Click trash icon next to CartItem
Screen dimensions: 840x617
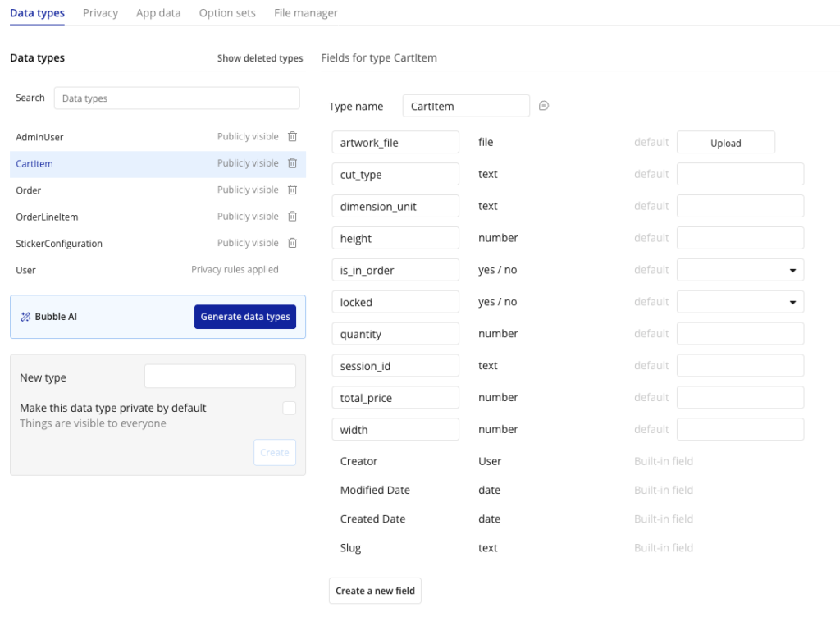[292, 163]
